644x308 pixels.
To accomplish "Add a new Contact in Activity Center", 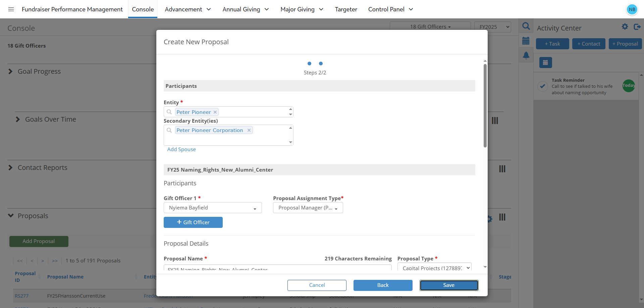I will pos(589,44).
